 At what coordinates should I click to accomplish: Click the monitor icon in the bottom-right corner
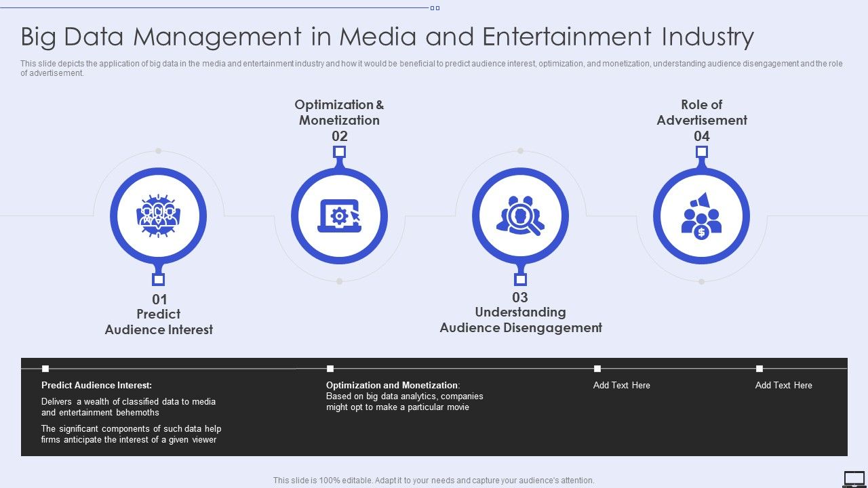854,479
